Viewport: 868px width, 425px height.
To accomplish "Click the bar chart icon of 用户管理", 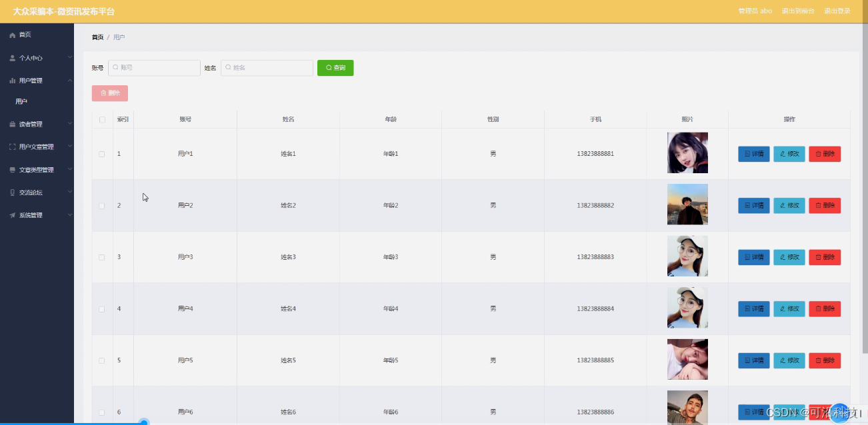I will (x=12, y=81).
